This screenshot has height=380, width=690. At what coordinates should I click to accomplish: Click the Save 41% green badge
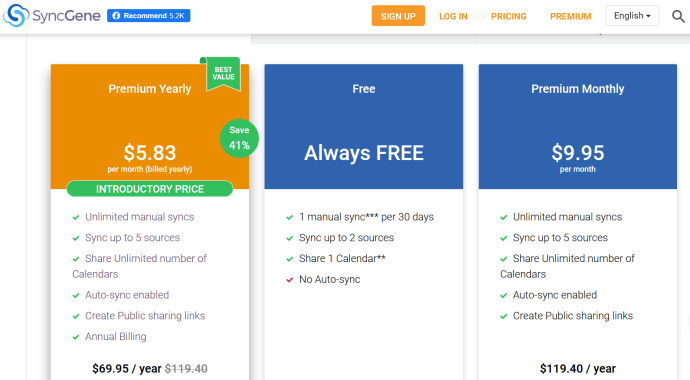(x=239, y=138)
